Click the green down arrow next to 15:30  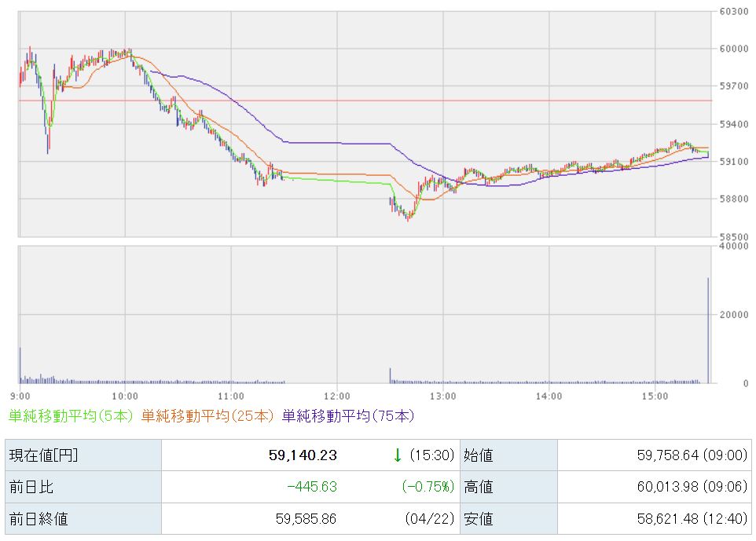pyautogui.click(x=398, y=455)
